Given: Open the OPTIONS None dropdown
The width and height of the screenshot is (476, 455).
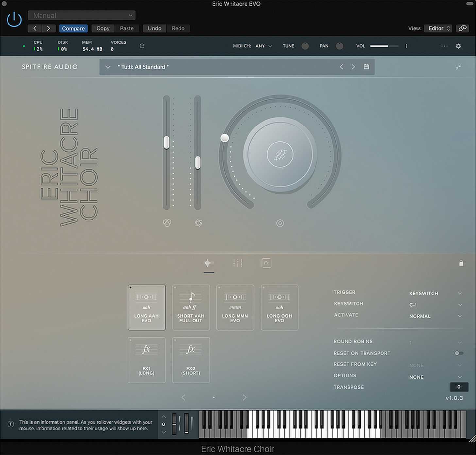Looking at the screenshot, I should tap(435, 377).
